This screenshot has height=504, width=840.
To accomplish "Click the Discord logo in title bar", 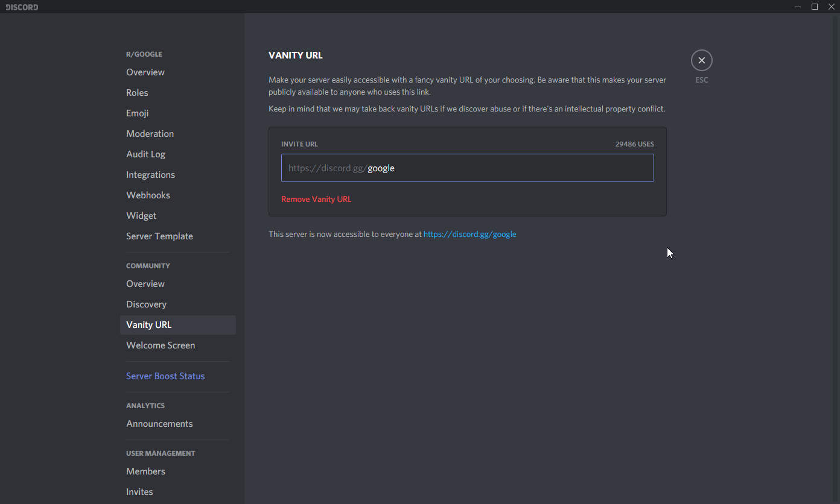I will 22,7.
